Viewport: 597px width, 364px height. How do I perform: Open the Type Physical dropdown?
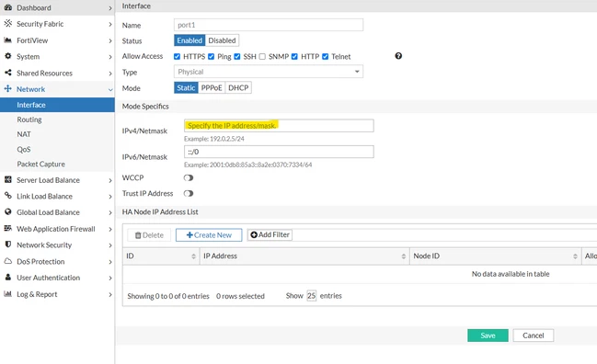pyautogui.click(x=269, y=72)
